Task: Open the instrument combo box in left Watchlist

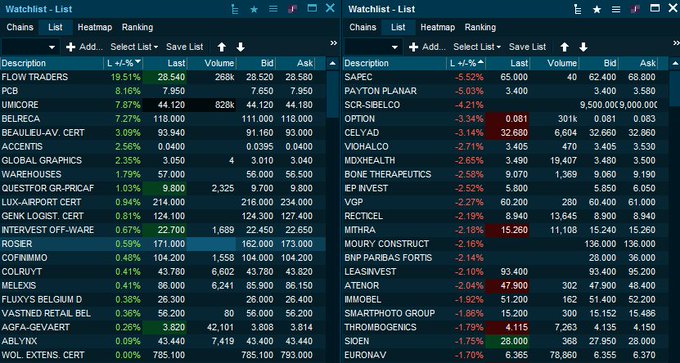Action: [30, 47]
